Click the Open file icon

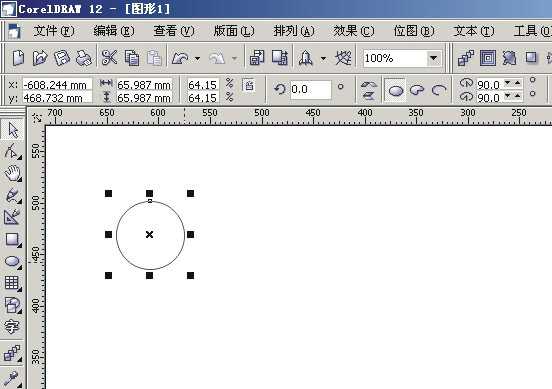tap(40, 58)
